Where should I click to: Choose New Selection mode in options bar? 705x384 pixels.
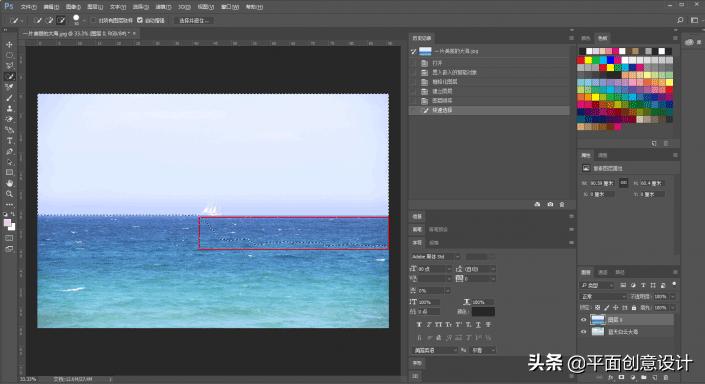click(38, 20)
